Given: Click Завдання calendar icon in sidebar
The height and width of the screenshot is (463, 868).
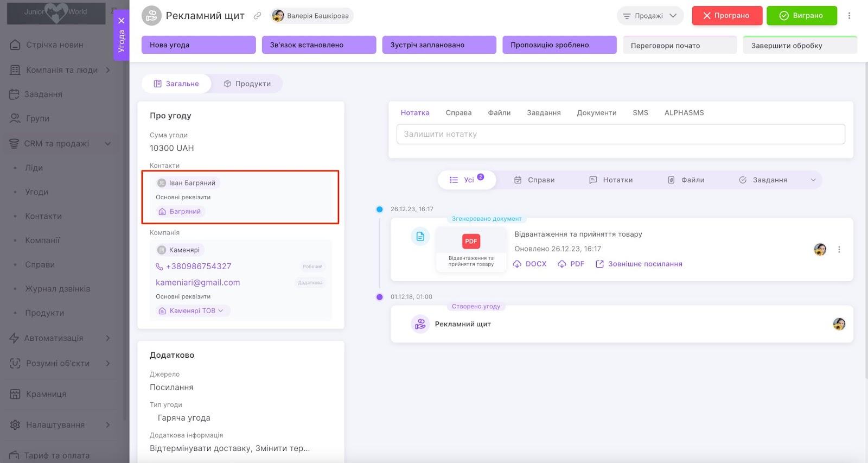Looking at the screenshot, I should (x=14, y=94).
